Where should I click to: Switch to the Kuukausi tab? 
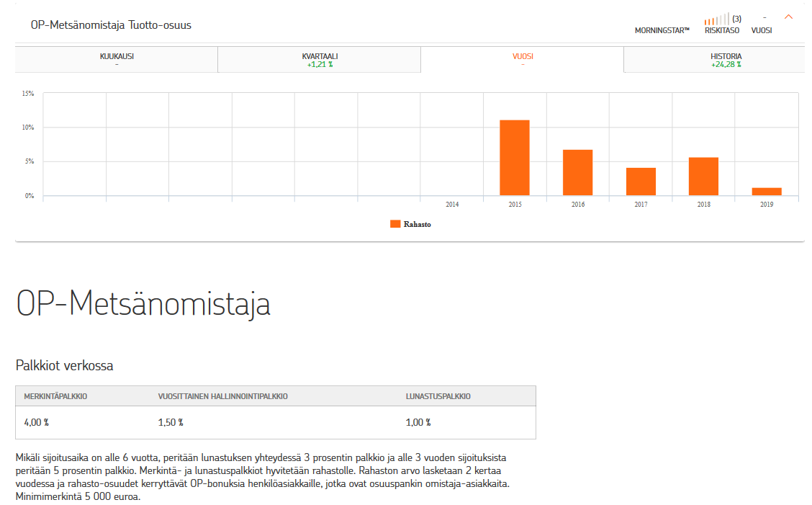click(x=117, y=60)
